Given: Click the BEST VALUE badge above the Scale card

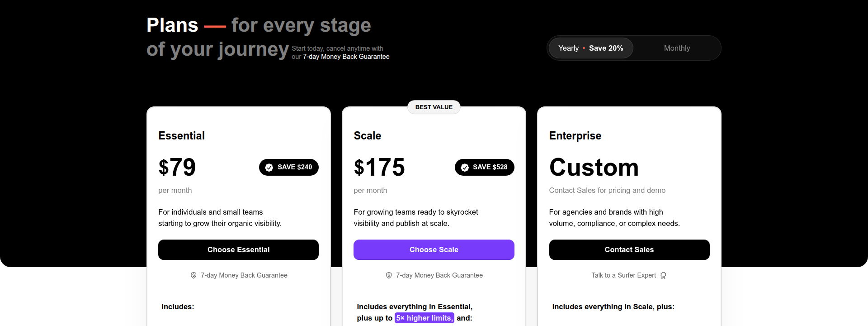Looking at the screenshot, I should [434, 107].
